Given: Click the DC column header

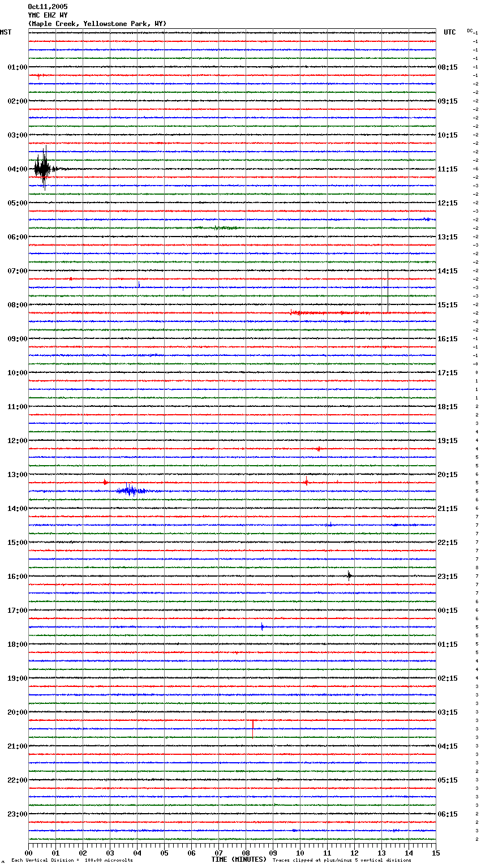Looking at the screenshot, I should [470, 31].
